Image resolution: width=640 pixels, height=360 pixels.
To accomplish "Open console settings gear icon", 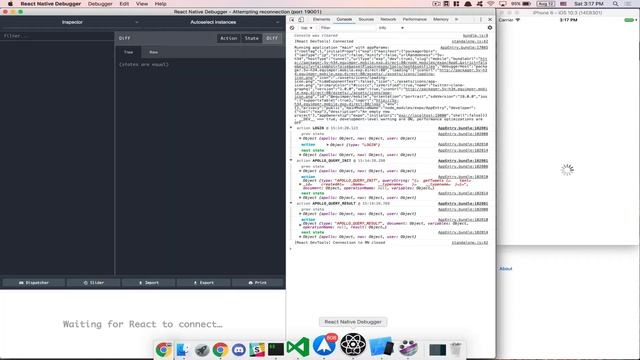I will point(490,28).
